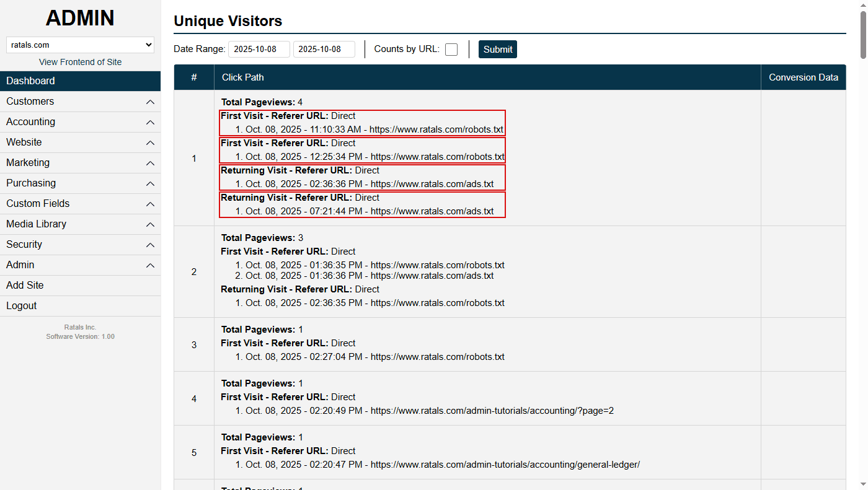Select Add Site from the sidebar
Image resolution: width=868 pixels, height=490 pixels.
(25, 285)
